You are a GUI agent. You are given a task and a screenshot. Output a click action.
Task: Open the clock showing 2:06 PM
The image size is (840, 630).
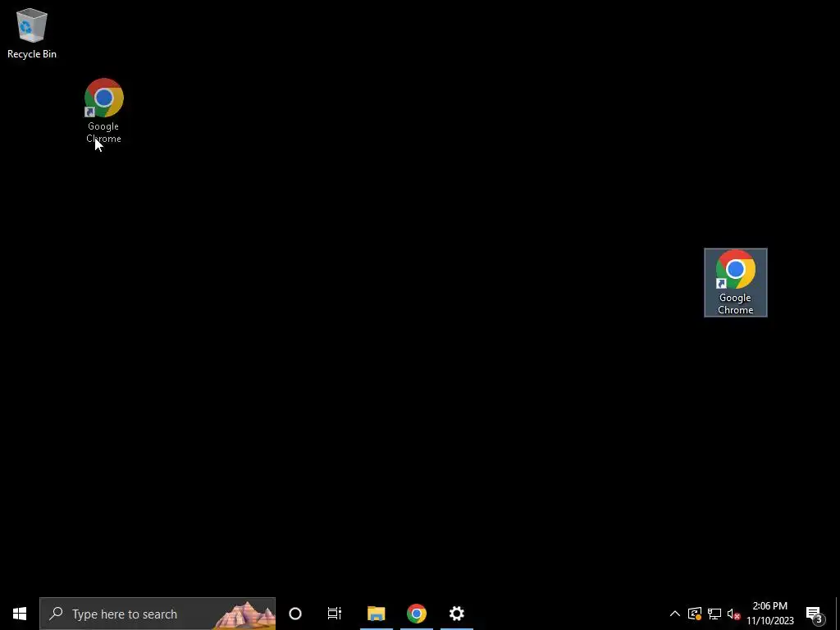coord(770,614)
